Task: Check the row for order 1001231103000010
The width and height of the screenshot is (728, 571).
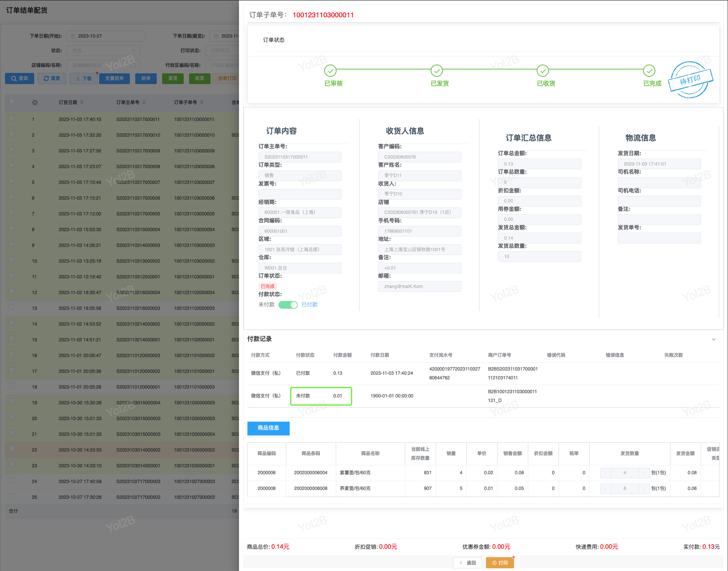Action: [12, 134]
